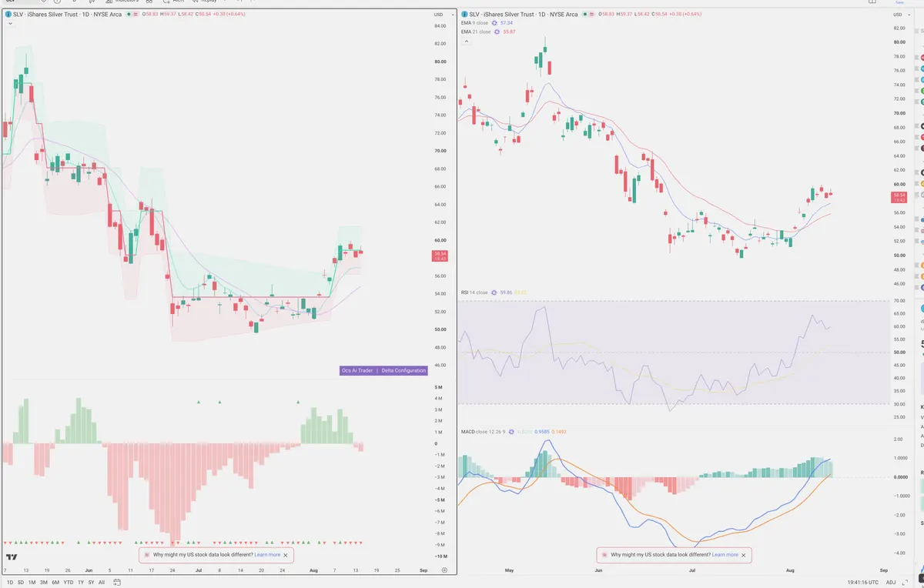Click right chart current price label 58.54
924x588 pixels.
click(899, 196)
